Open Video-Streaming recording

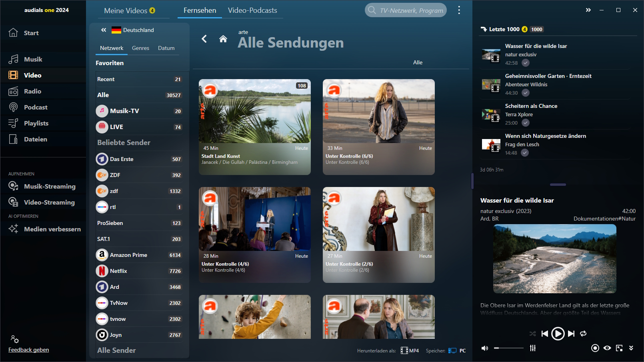pos(42,202)
